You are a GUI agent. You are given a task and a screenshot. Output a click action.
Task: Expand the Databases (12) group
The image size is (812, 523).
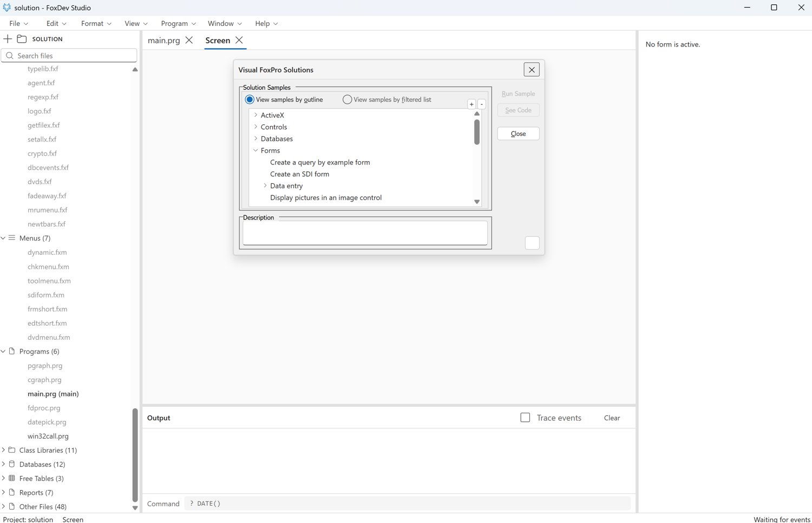[3, 464]
